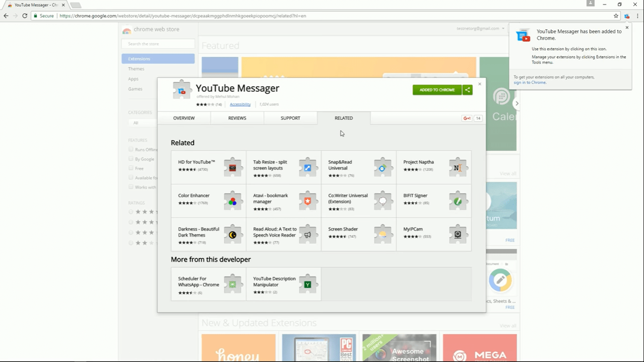
Task: Click the Google +1 button
Action: pos(467,118)
